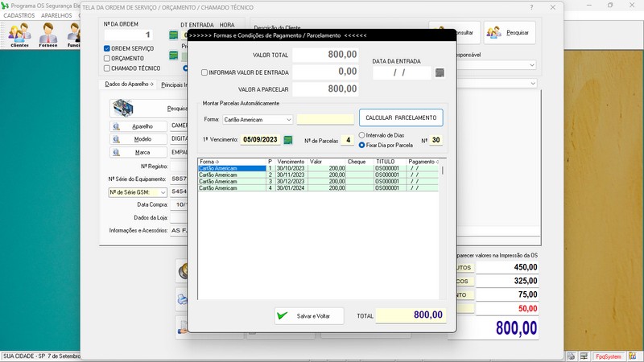Check the Chamado Técnico checkbox
The image size is (644, 362).
tap(107, 68)
